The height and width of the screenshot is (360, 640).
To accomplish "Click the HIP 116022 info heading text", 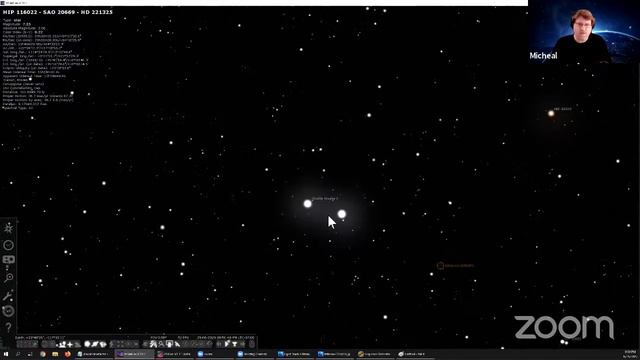I will [58, 12].
